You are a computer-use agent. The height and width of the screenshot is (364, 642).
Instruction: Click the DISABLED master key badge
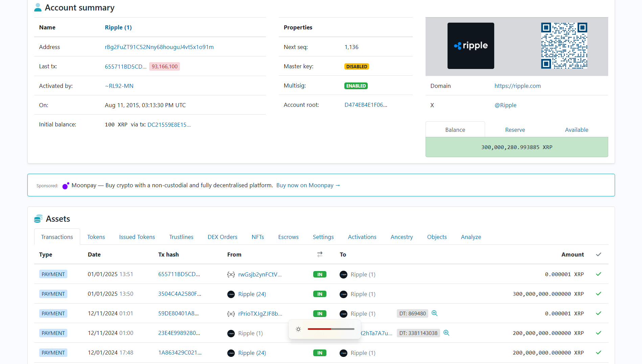click(x=357, y=67)
